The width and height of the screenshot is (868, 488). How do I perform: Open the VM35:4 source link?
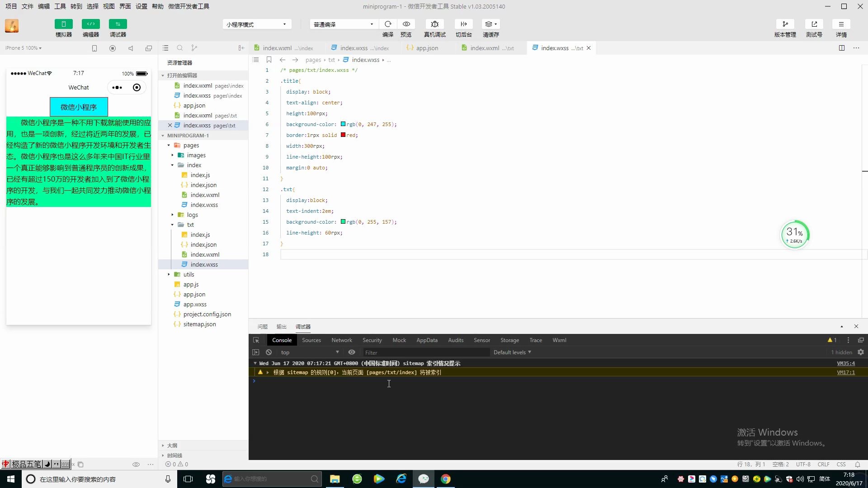click(x=845, y=363)
